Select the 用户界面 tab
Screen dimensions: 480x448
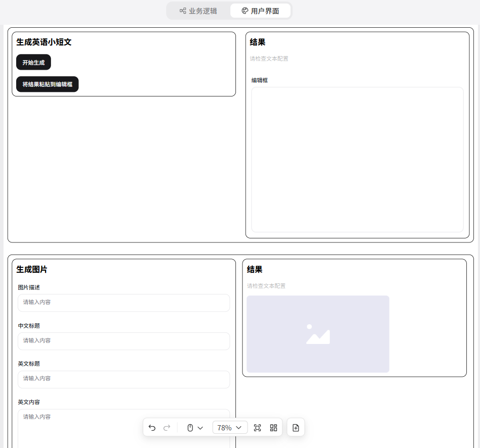pyautogui.click(x=260, y=11)
